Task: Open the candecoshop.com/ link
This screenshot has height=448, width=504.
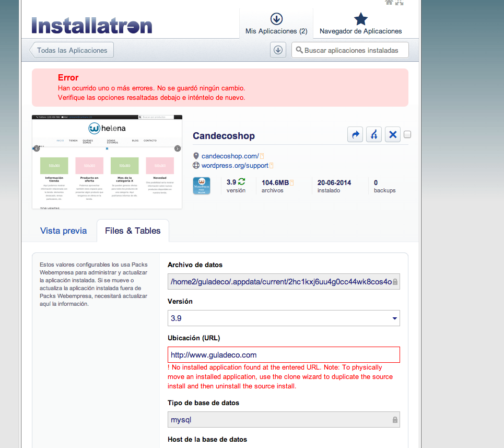Action: click(x=230, y=156)
